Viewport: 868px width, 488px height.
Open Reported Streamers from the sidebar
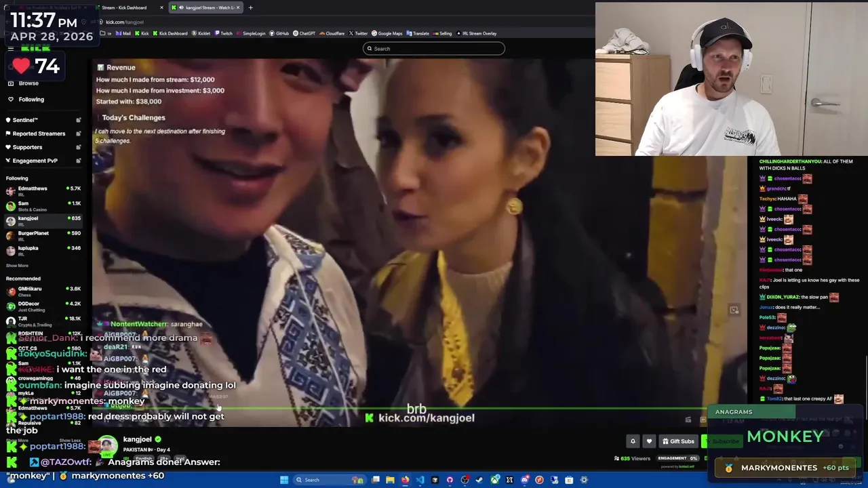39,134
